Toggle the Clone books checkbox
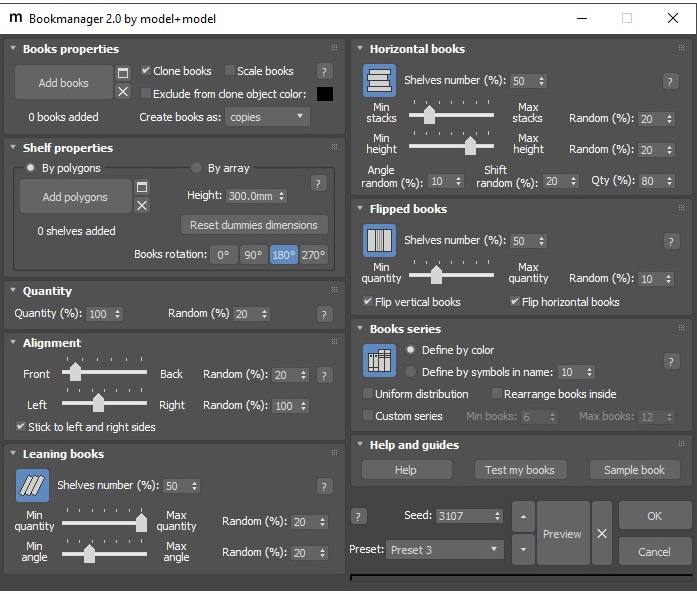Screen dimensions: 697x594 [146, 71]
